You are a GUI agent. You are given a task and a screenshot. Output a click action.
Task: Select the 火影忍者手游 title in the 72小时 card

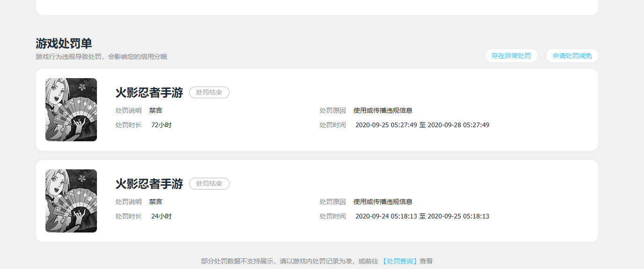pyautogui.click(x=149, y=93)
